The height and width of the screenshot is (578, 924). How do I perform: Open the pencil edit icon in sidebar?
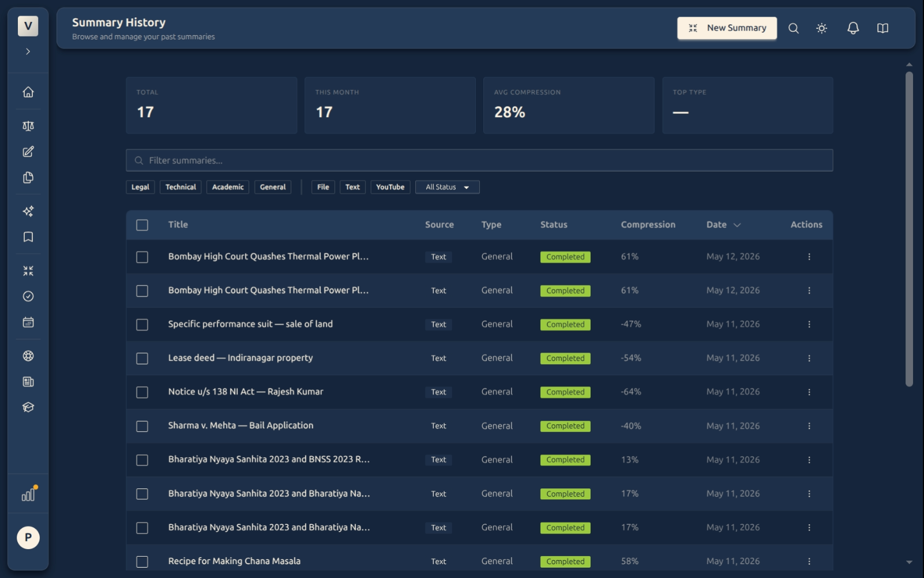(28, 151)
